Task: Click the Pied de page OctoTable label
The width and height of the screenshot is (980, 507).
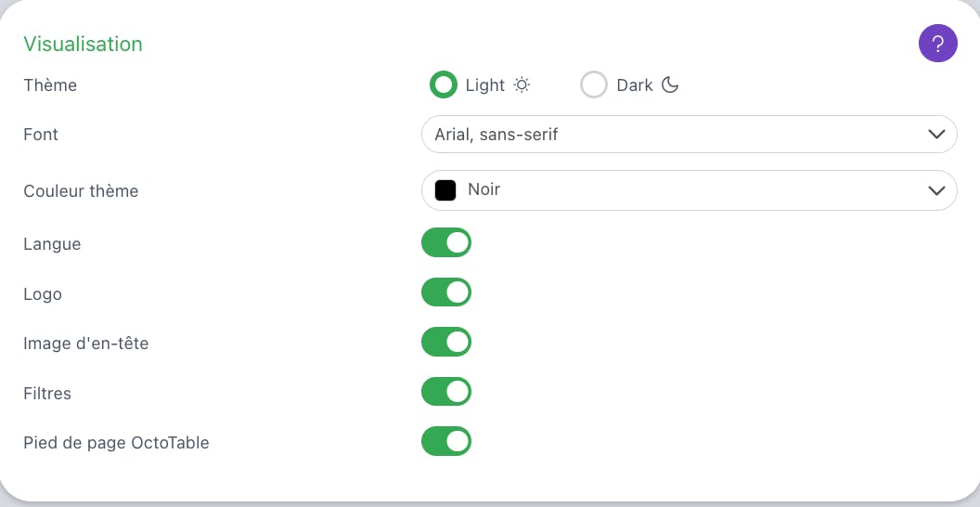Action: pos(116,443)
